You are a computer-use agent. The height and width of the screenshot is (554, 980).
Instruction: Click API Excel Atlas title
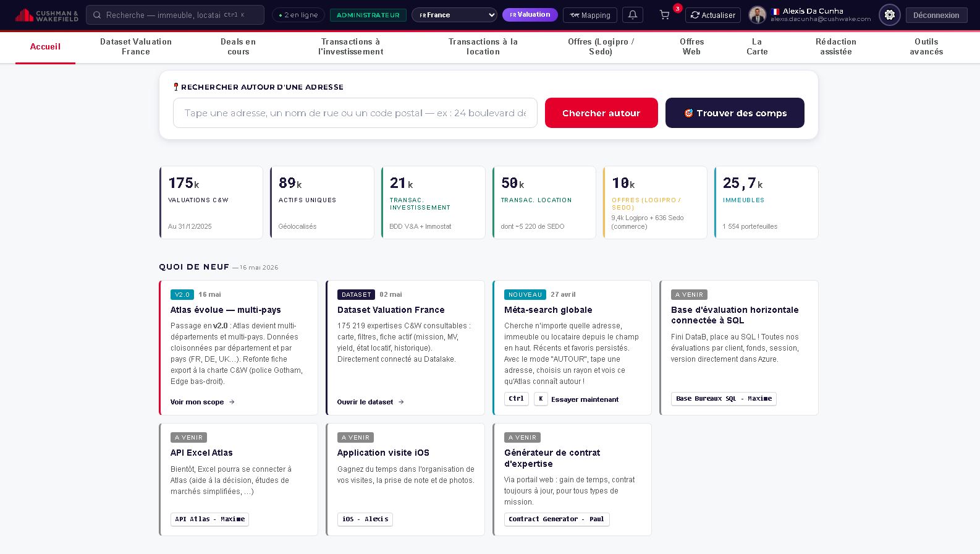click(201, 453)
